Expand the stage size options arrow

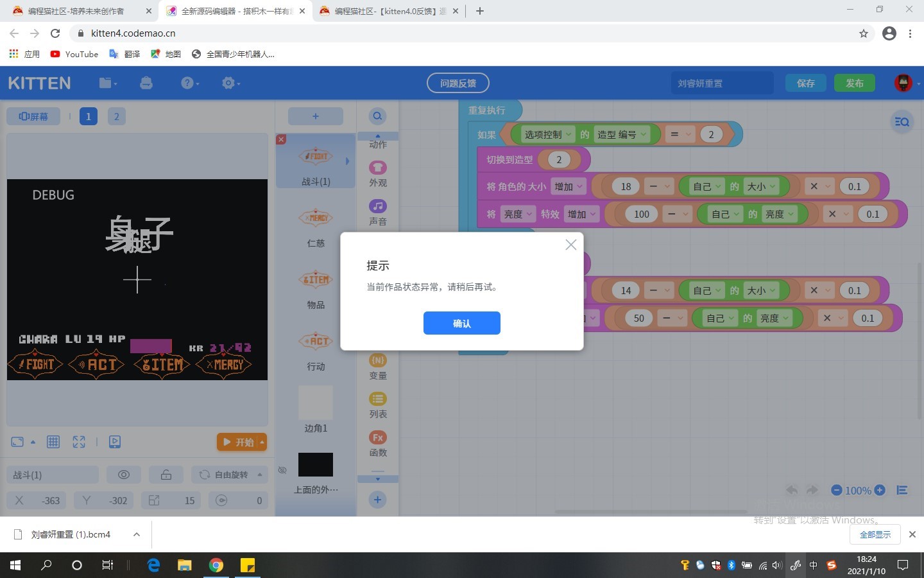point(33,442)
